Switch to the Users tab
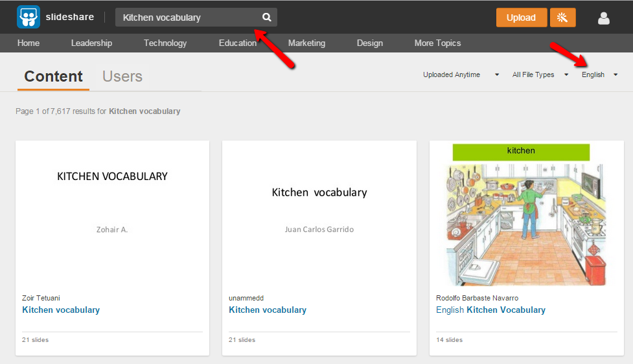The width and height of the screenshot is (633, 364). pyautogui.click(x=122, y=76)
